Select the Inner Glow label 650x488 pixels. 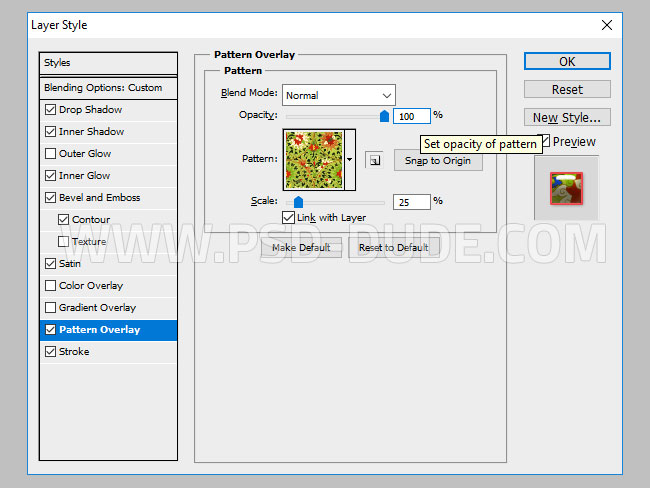(x=85, y=175)
